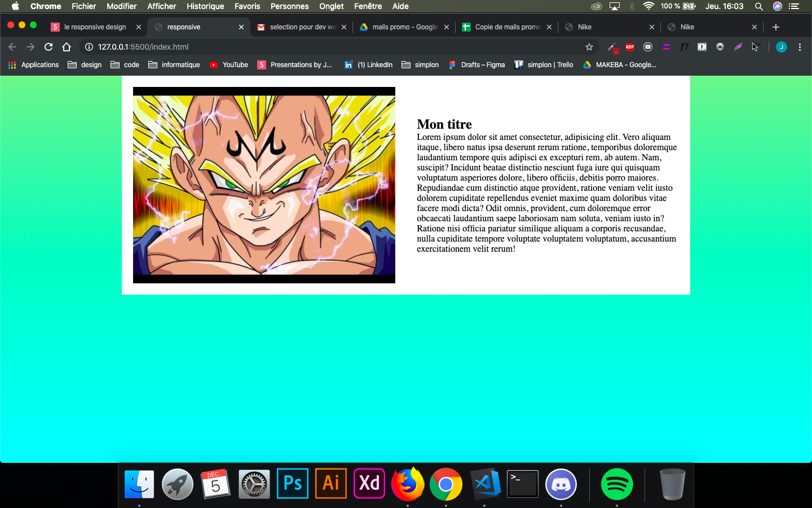Open the Fenêtre menu
Screen dimensions: 812x508
pyautogui.click(x=368, y=6)
